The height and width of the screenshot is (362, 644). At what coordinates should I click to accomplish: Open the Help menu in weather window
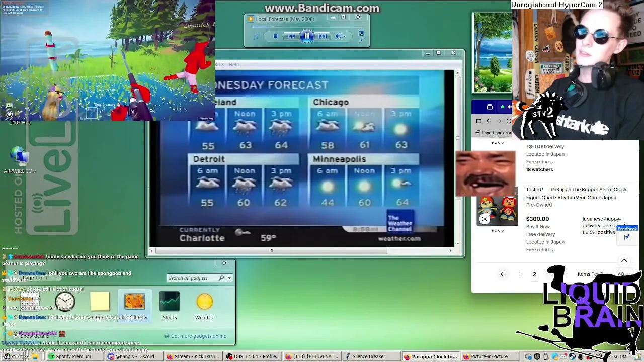(234, 64)
